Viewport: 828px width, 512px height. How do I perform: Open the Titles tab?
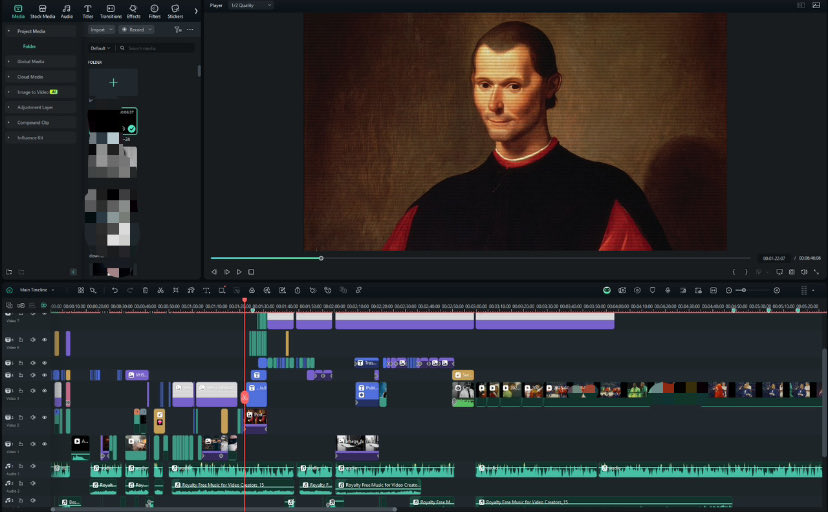[88, 12]
